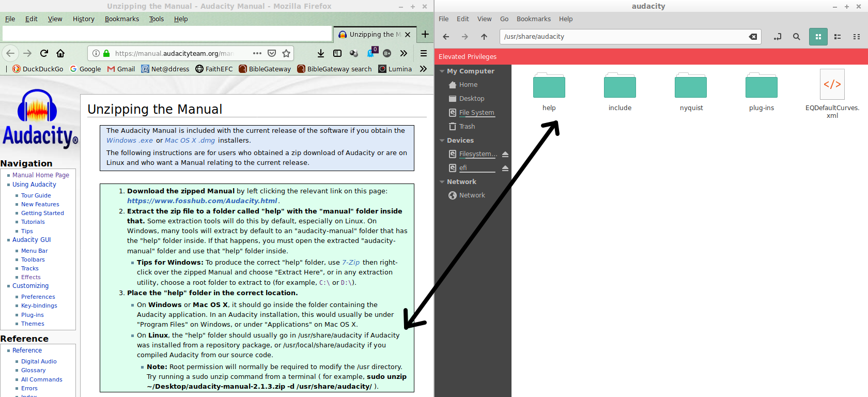Open the BibleGateway search bookmark
Viewport: 868px width, 397px height.
tap(334, 69)
